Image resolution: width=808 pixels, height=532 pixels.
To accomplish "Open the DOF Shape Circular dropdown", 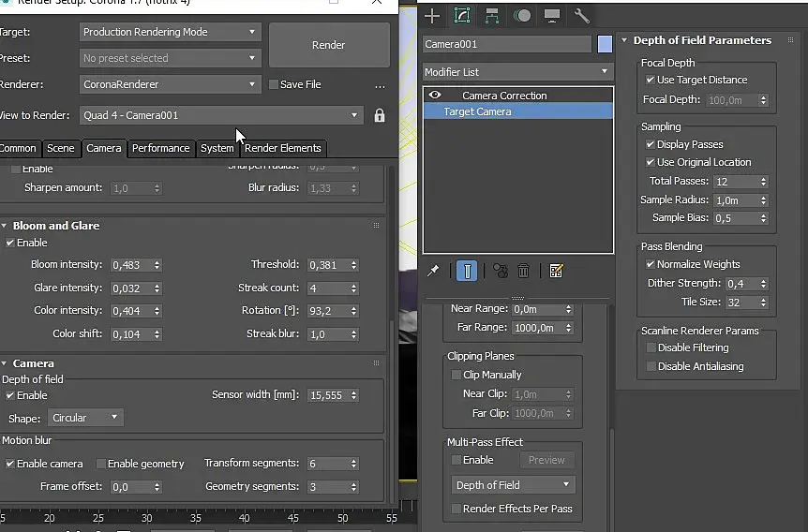I will [x=85, y=418].
